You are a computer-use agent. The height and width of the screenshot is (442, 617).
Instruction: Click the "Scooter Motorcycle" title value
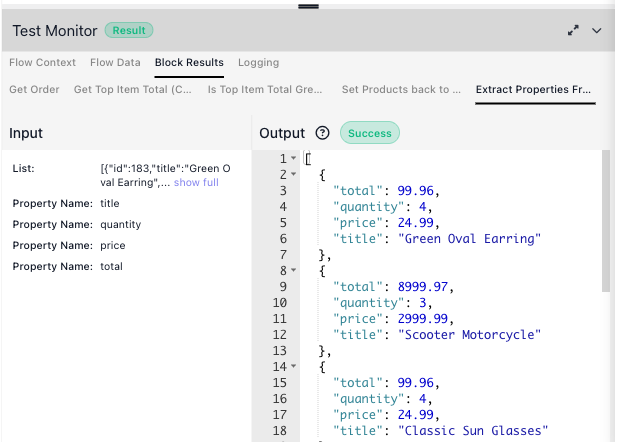469,335
